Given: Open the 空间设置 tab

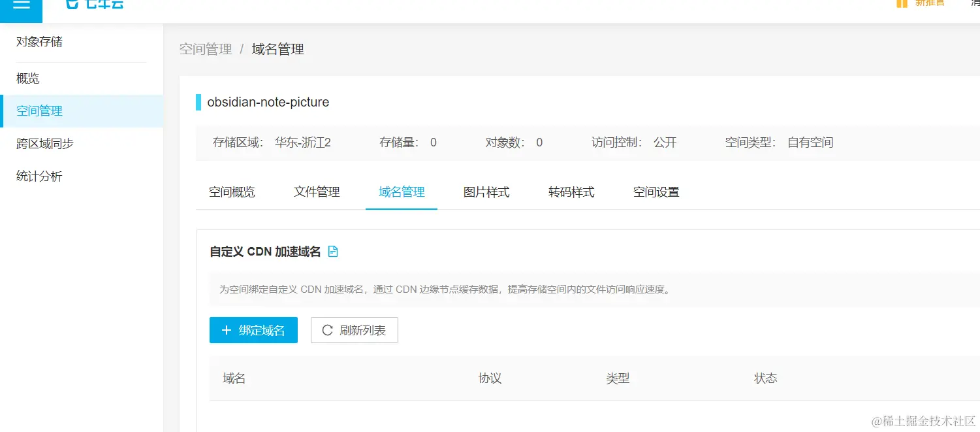Looking at the screenshot, I should pos(656,191).
